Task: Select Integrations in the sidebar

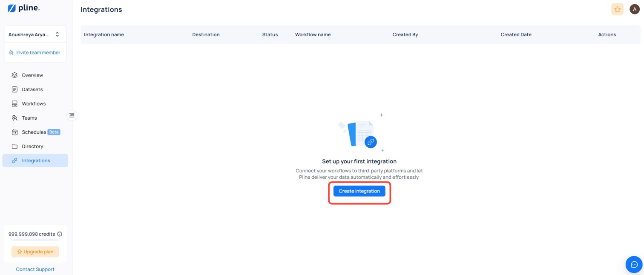Action: point(35,160)
